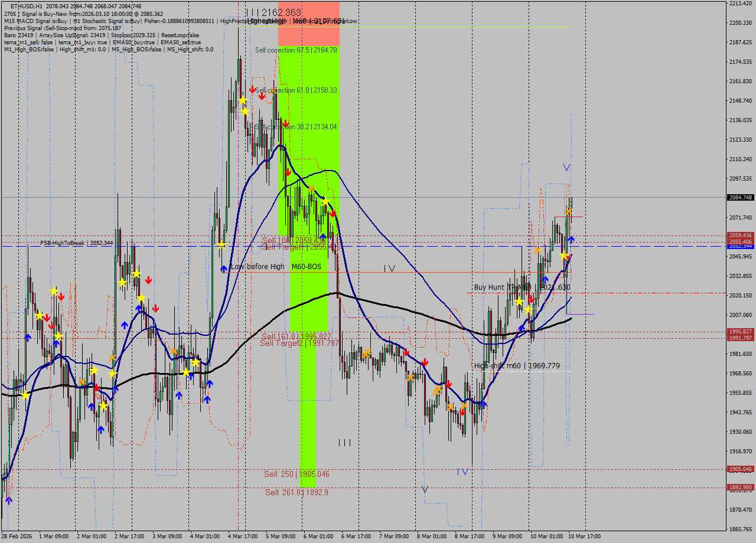Click the High-shift m60 1969.779 label
756x543 pixels.
(517, 366)
